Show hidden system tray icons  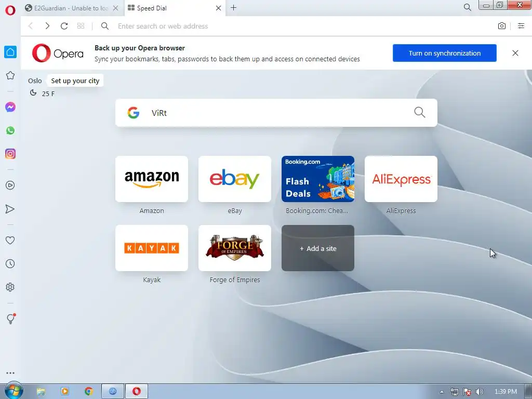tap(442, 392)
